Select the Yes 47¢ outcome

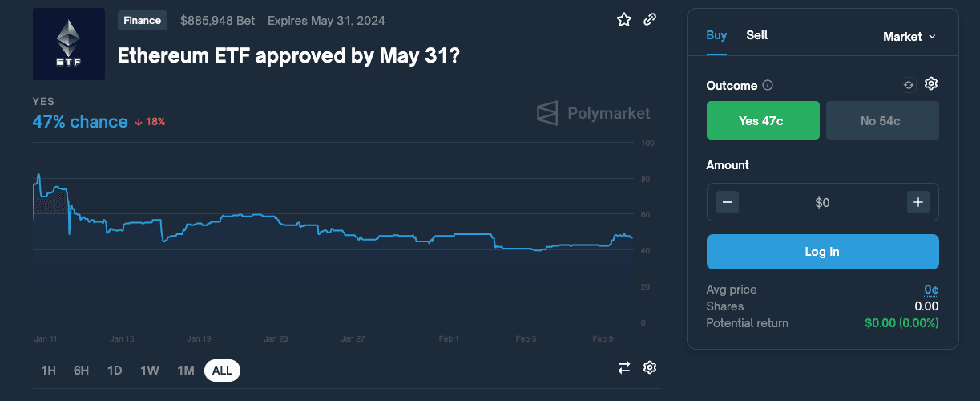tap(763, 121)
